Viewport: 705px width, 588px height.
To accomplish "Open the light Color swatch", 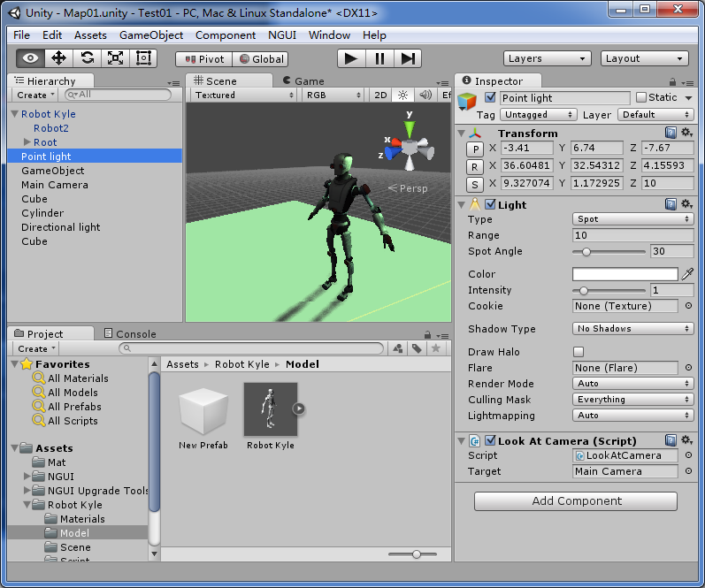I will 625,274.
